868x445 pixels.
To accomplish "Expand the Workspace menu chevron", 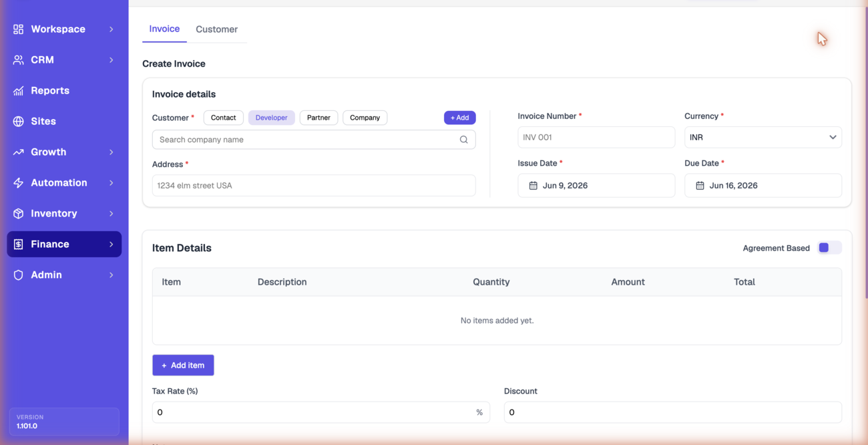I will click(x=112, y=29).
